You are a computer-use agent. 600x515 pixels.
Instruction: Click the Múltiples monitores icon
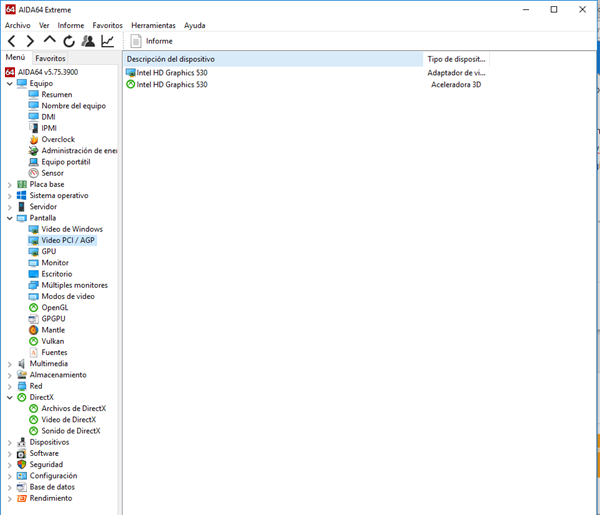(x=34, y=285)
